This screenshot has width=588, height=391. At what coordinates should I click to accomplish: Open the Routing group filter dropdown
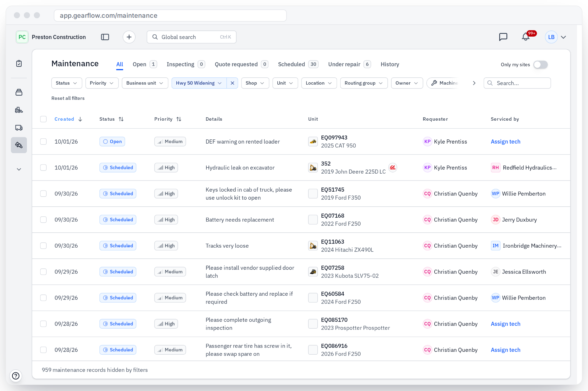364,83
